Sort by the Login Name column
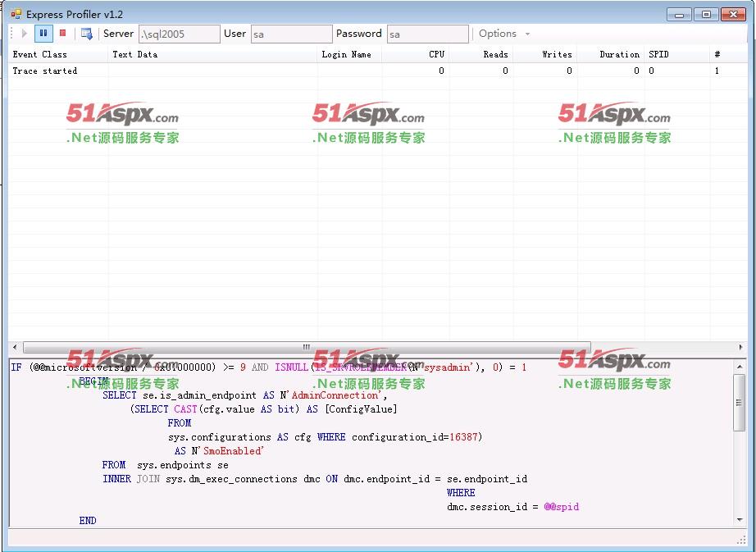This screenshot has width=756, height=552. 349,54
